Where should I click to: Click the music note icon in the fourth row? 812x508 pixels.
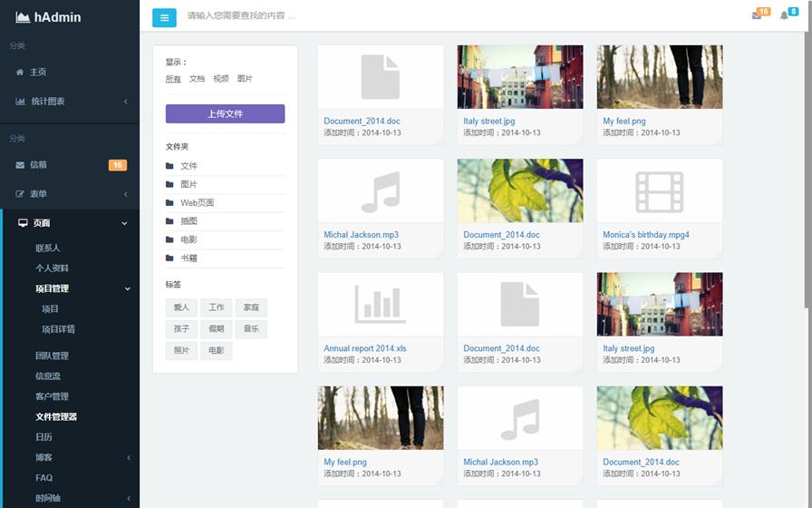pyautogui.click(x=520, y=419)
